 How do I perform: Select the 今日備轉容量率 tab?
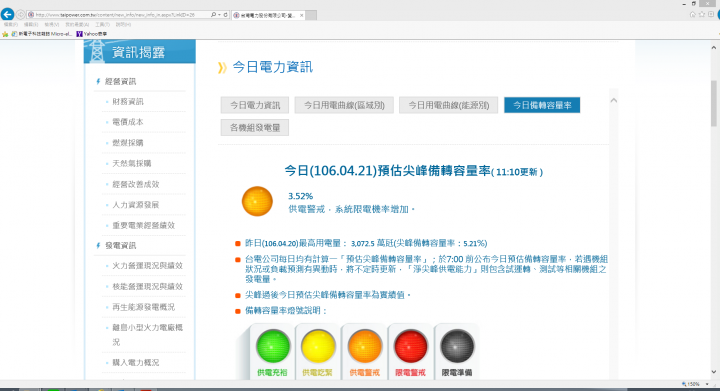tap(542, 105)
